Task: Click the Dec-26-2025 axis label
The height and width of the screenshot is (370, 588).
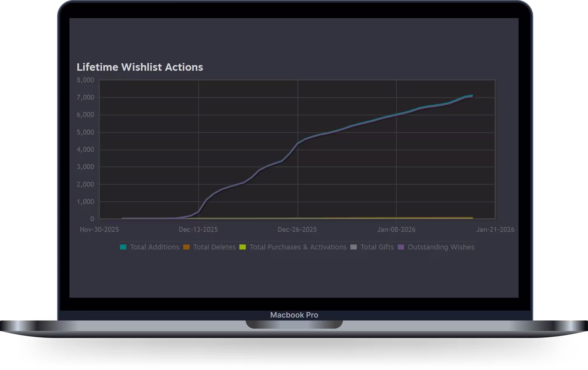Action: (x=298, y=230)
